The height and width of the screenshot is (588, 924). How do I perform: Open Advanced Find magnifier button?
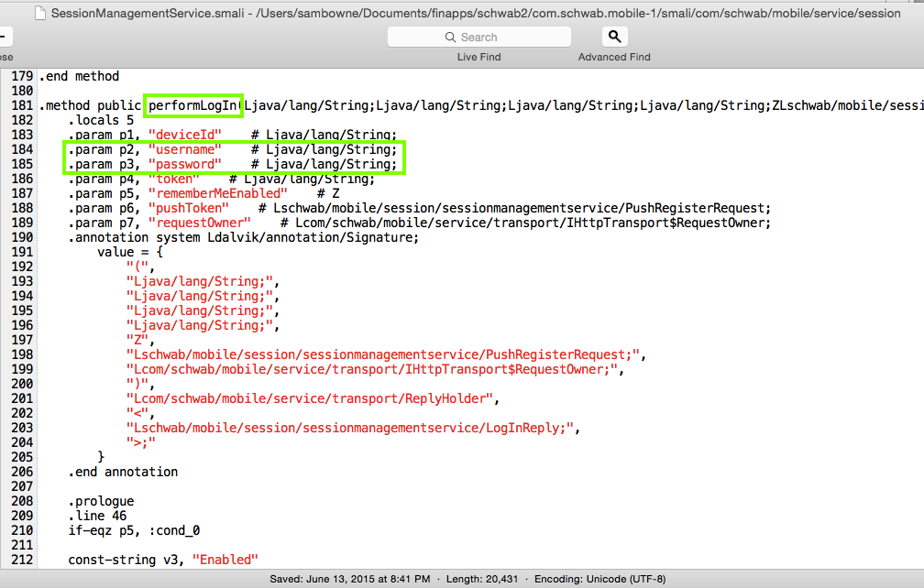(614, 37)
